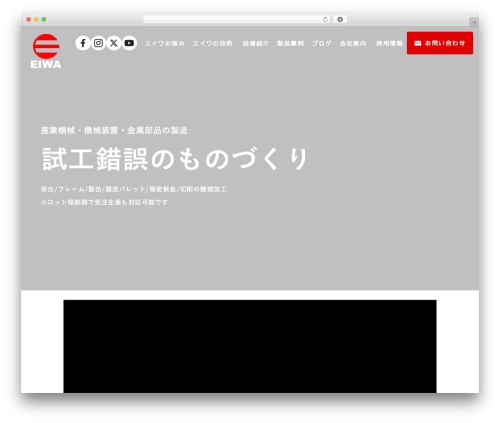This screenshot has width=500, height=423.
Task: Click the EIWA logo
Action: click(x=46, y=51)
